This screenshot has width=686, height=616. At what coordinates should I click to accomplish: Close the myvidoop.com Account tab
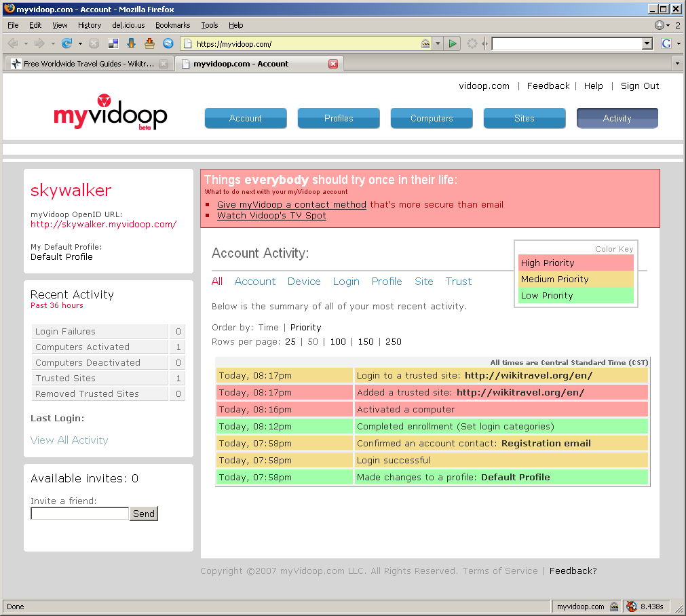tap(333, 64)
